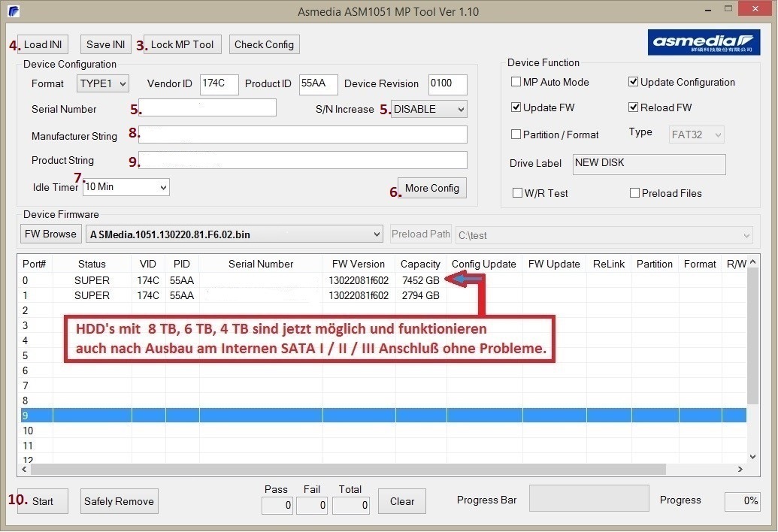Click the Config Update column header

point(484,264)
